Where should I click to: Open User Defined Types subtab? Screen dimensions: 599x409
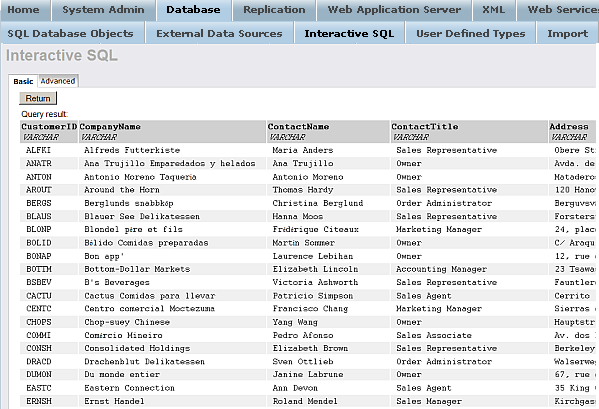(471, 33)
